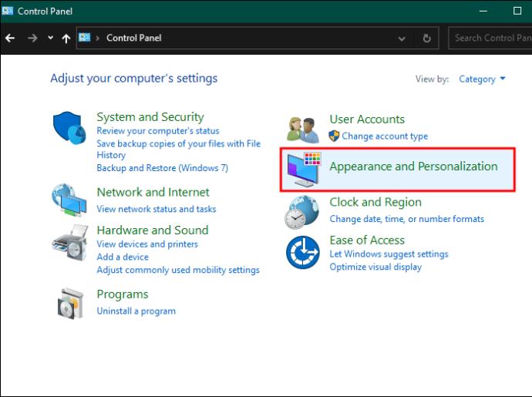The image size is (532, 397).
Task: Click the Hardware and Sound printer icon
Action: point(70,243)
